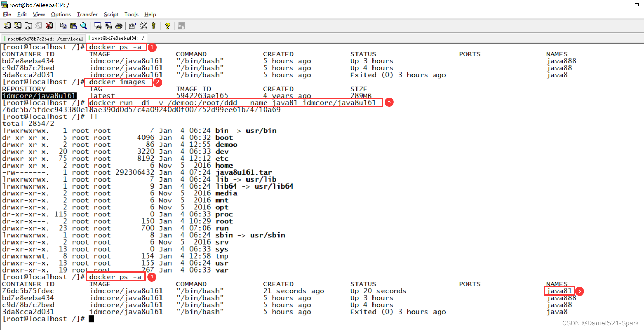Click the greyed-out SecureFX icon
The image size is (644, 330).
click(x=181, y=26)
